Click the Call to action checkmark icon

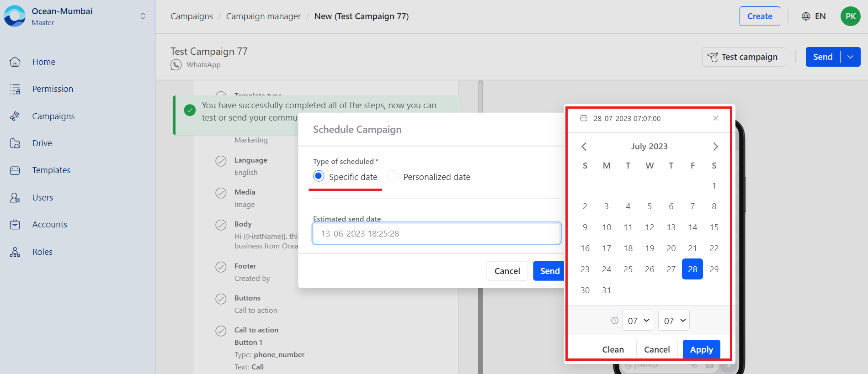pyautogui.click(x=221, y=331)
